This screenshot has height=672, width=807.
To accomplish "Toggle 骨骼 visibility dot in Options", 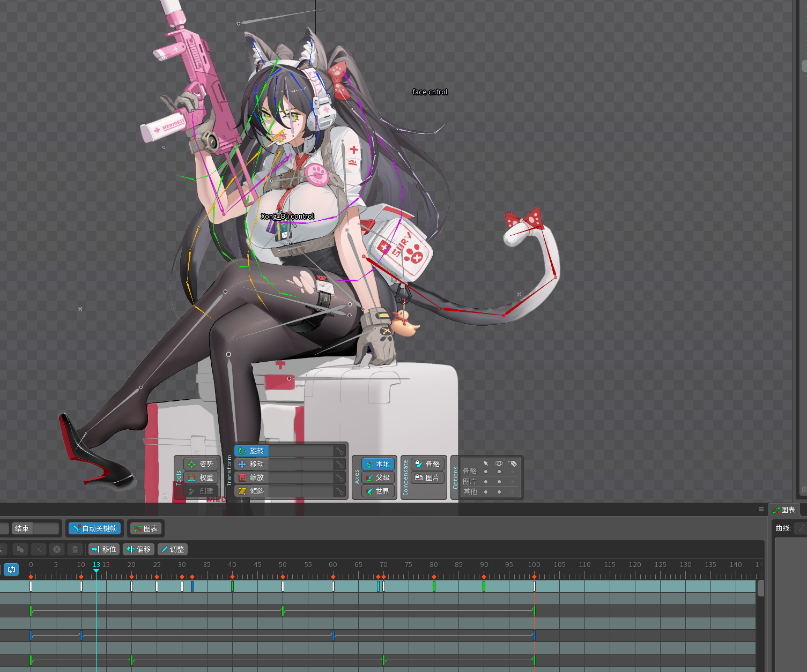I will (499, 472).
